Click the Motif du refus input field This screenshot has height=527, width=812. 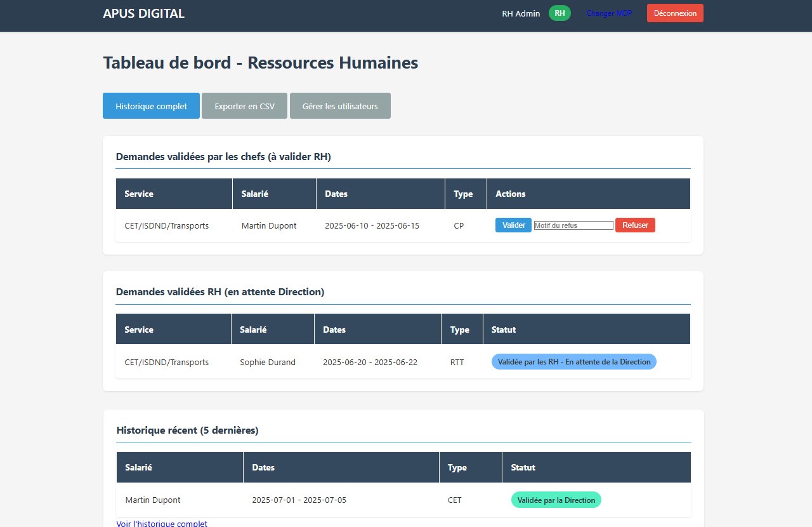(x=573, y=225)
